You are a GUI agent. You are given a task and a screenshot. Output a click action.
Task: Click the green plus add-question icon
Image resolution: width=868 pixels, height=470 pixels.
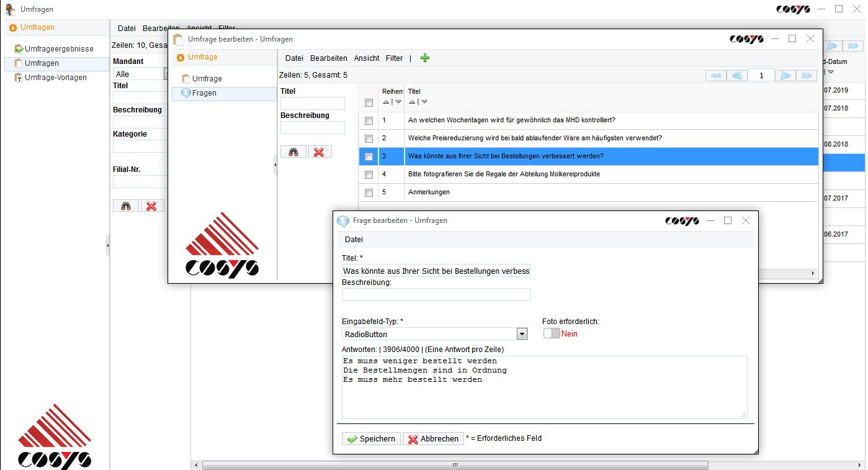[x=425, y=58]
